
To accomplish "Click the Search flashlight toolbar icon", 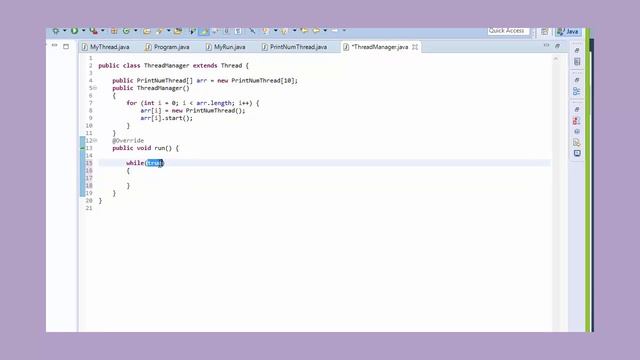I will (x=160, y=31).
